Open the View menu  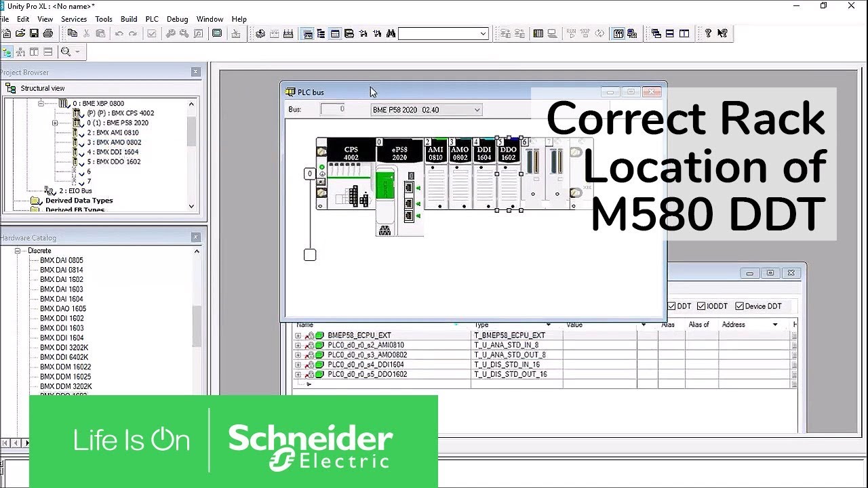pyautogui.click(x=45, y=19)
